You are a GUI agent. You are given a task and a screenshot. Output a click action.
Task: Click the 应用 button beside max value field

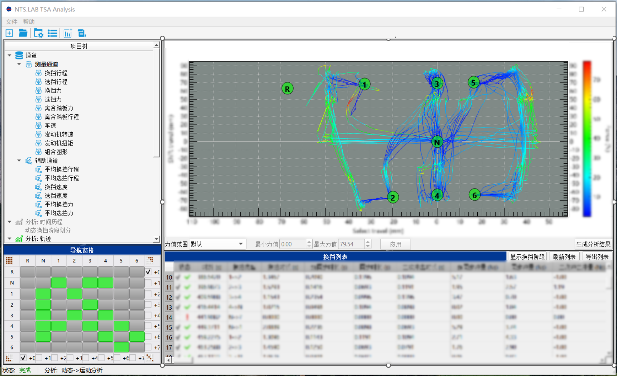pos(395,244)
